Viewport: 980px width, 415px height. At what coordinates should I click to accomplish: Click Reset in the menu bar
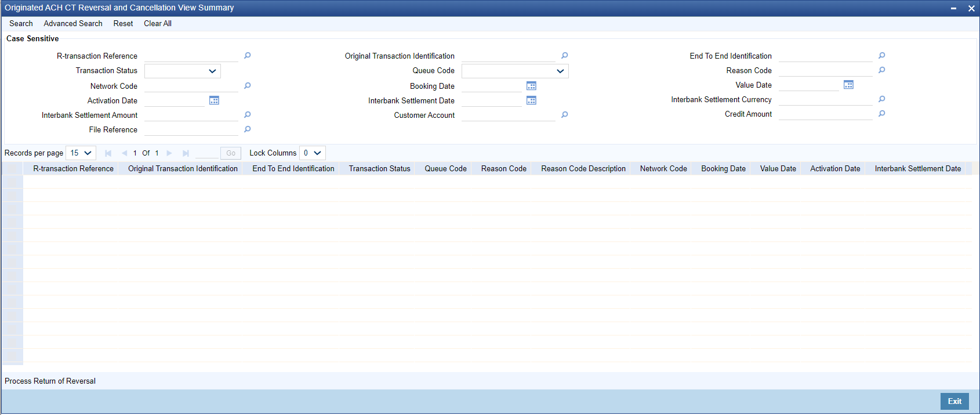click(x=123, y=24)
